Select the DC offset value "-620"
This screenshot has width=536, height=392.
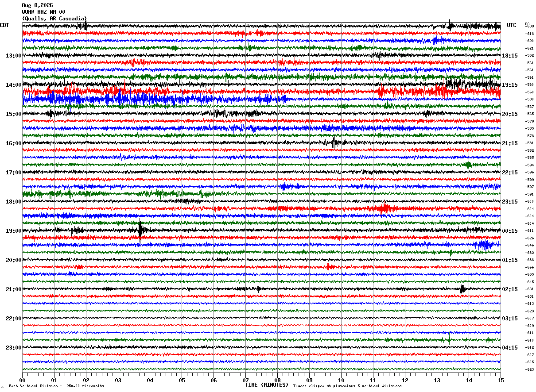[x=529, y=41]
